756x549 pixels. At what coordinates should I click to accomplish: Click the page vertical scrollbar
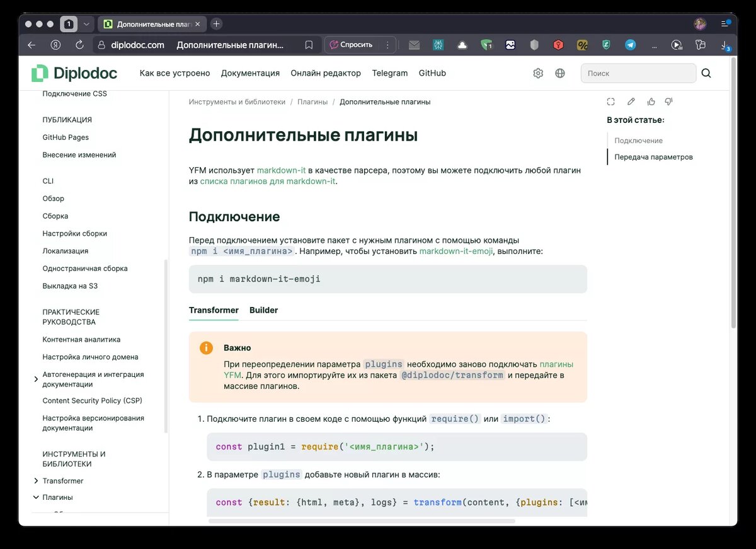(x=733, y=192)
